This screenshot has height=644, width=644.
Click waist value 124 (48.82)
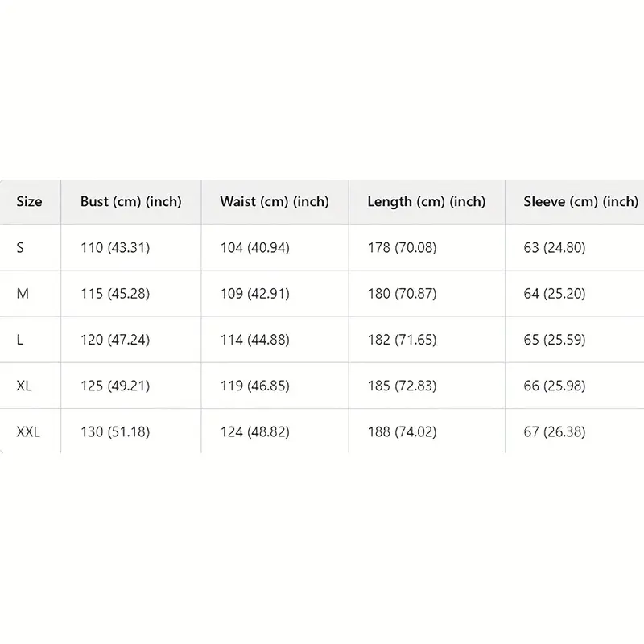click(254, 431)
